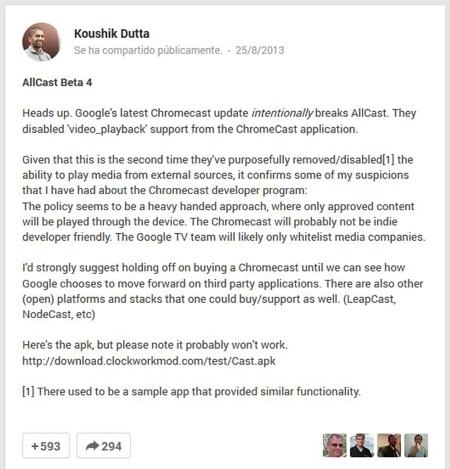Open the post permalink dated 25/8/2013
The width and height of the screenshot is (450, 469).
(x=260, y=50)
